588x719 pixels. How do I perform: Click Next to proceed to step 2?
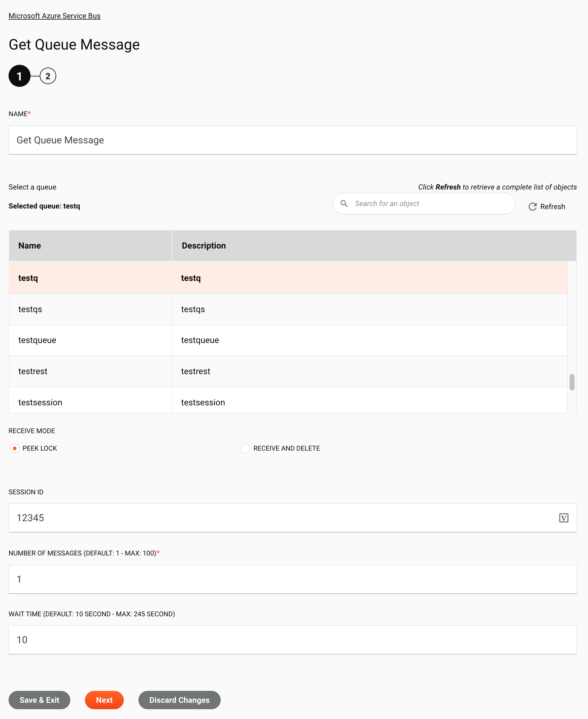pos(105,700)
